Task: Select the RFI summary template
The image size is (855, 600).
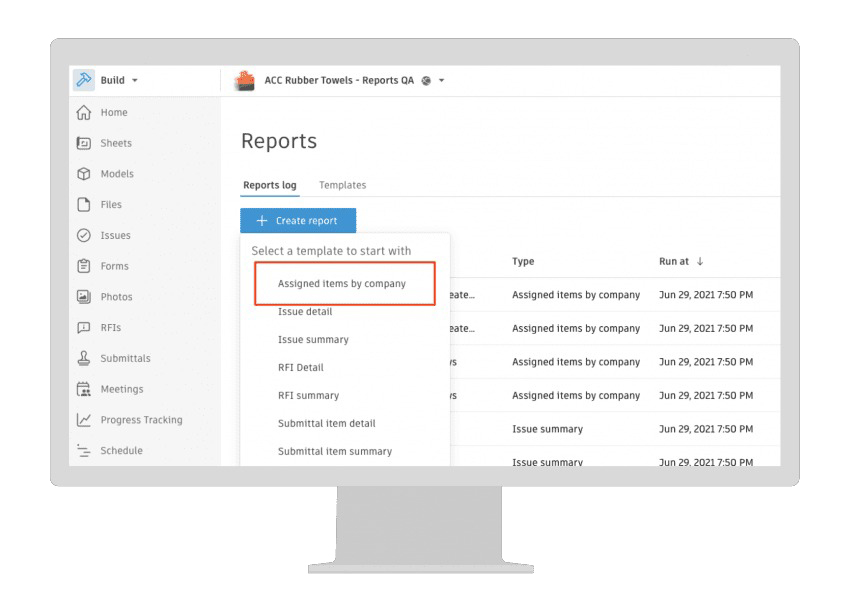Action: [x=308, y=395]
